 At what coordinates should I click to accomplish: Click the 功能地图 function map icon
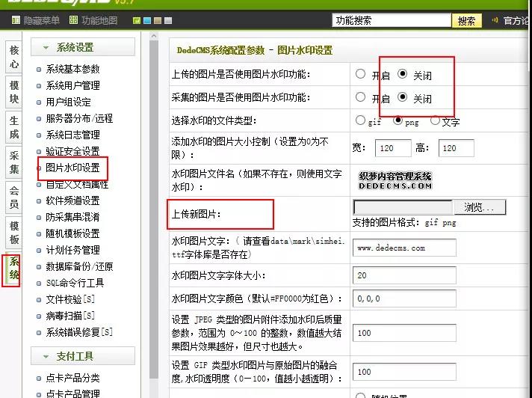(73, 20)
